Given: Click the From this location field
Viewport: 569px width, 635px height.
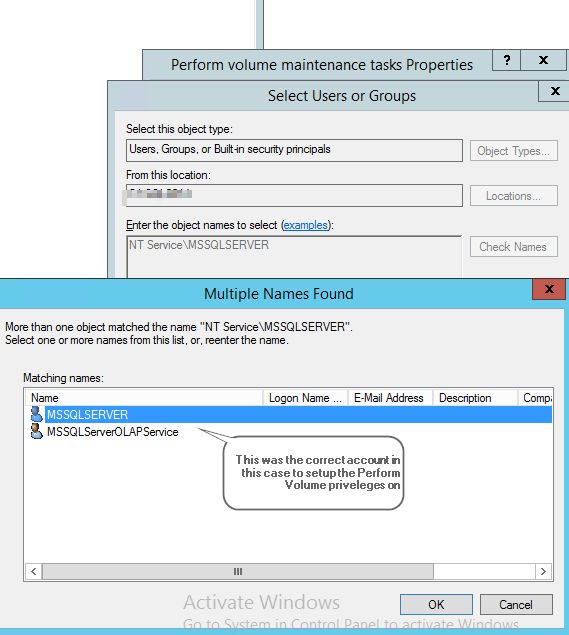Looking at the screenshot, I should pyautogui.click(x=294, y=196).
